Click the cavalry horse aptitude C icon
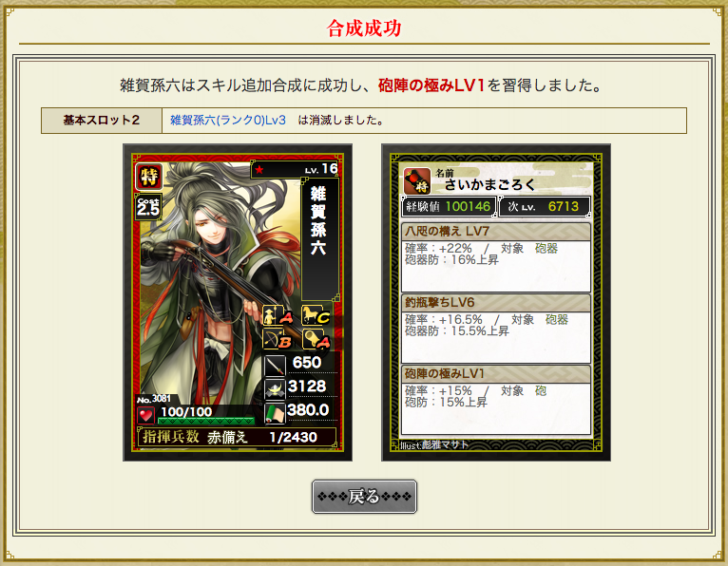The height and width of the screenshot is (566, 728). tap(316, 315)
